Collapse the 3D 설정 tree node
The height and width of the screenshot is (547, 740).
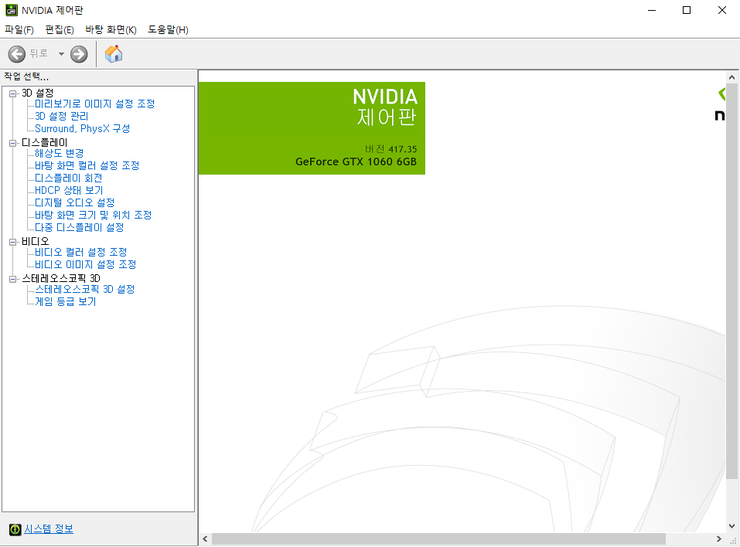coord(13,93)
